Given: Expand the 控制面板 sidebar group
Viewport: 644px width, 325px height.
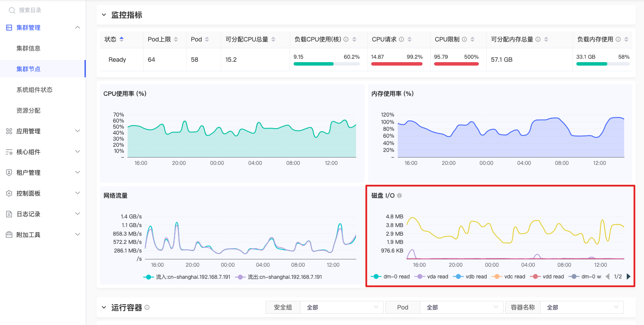Looking at the screenshot, I should 78,193.
